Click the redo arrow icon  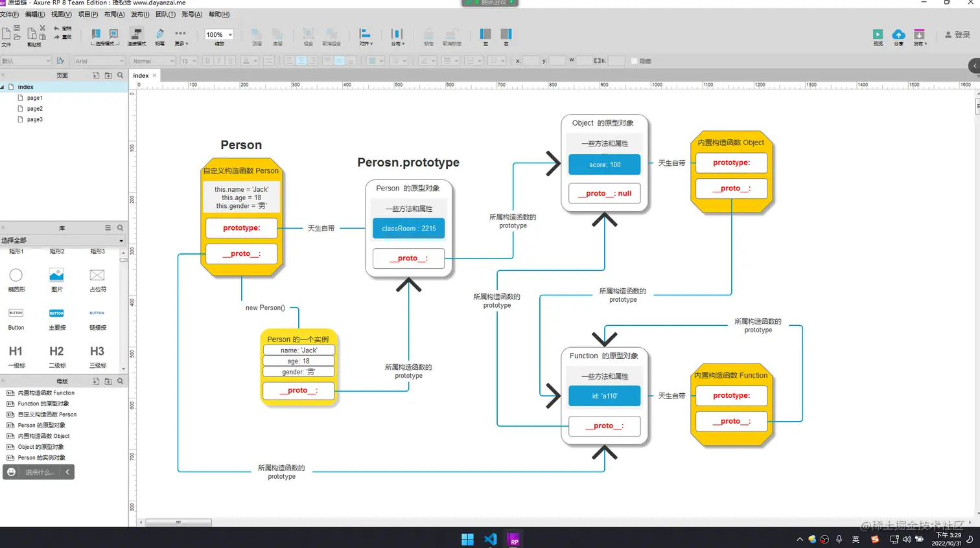pyautogui.click(x=56, y=37)
